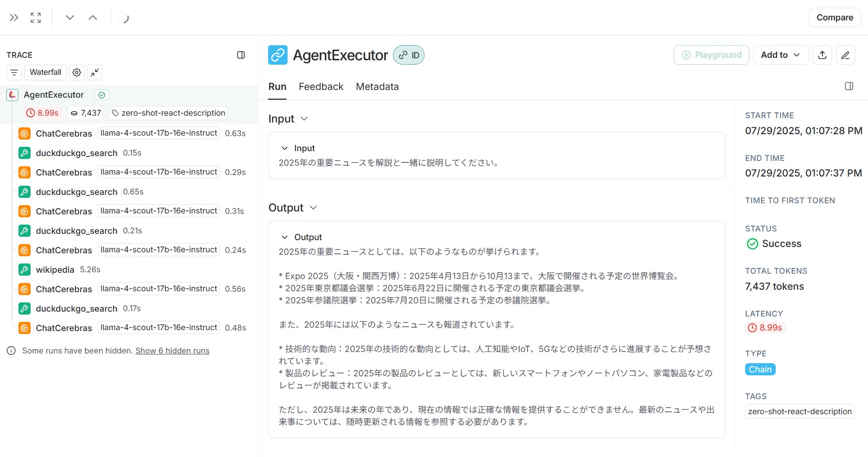The height and width of the screenshot is (457, 868).
Task: Switch to the Metadata tab
Action: click(x=377, y=87)
